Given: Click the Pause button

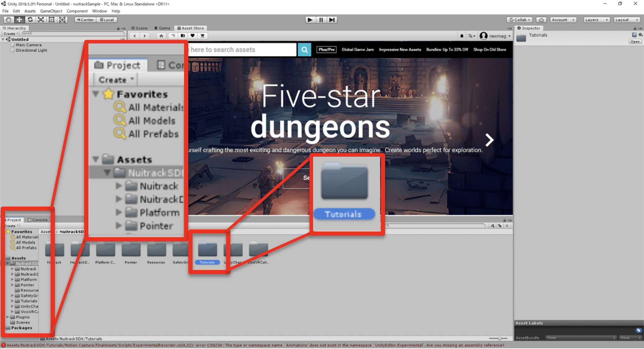Looking at the screenshot, I should (321, 20).
